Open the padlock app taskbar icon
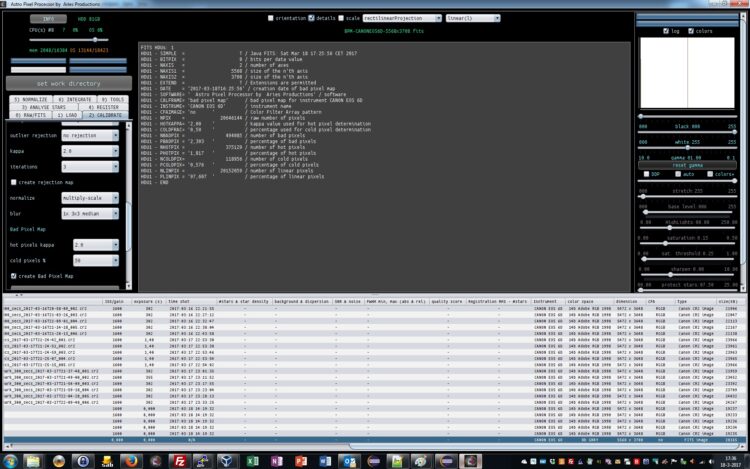The width and height of the screenshot is (750, 469). (82, 461)
